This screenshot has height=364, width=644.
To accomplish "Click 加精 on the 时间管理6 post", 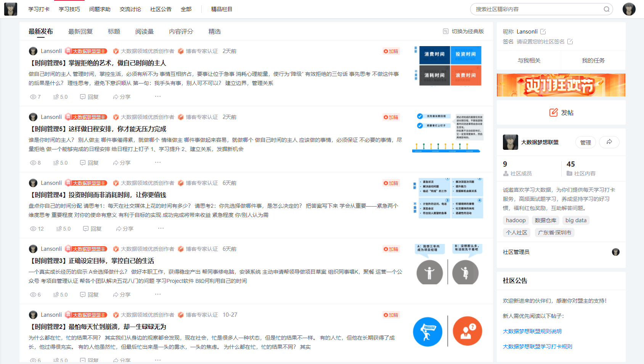I will point(391,51).
